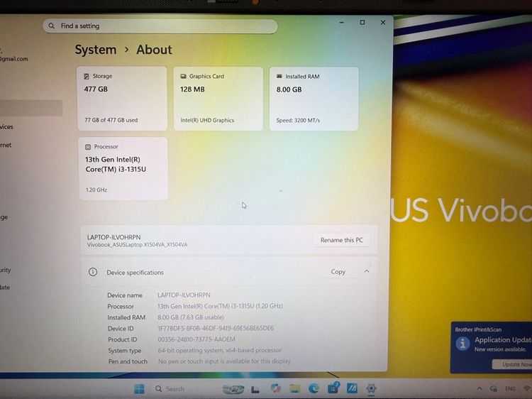Open the Windows Start menu
The image size is (532, 399).
139,389
